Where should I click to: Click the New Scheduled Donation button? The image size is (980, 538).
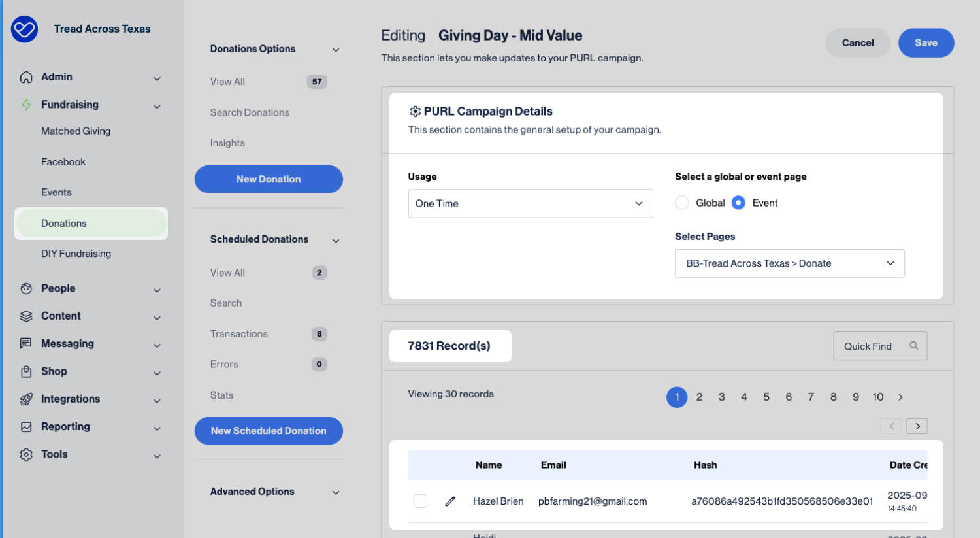(x=269, y=431)
